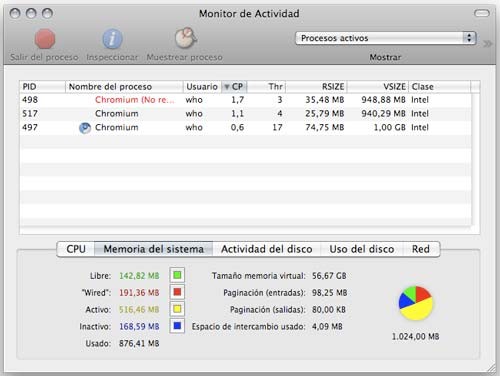Click the 74,75 MB RSIZE value
Image resolution: width=500 pixels, height=376 pixels.
click(x=325, y=127)
